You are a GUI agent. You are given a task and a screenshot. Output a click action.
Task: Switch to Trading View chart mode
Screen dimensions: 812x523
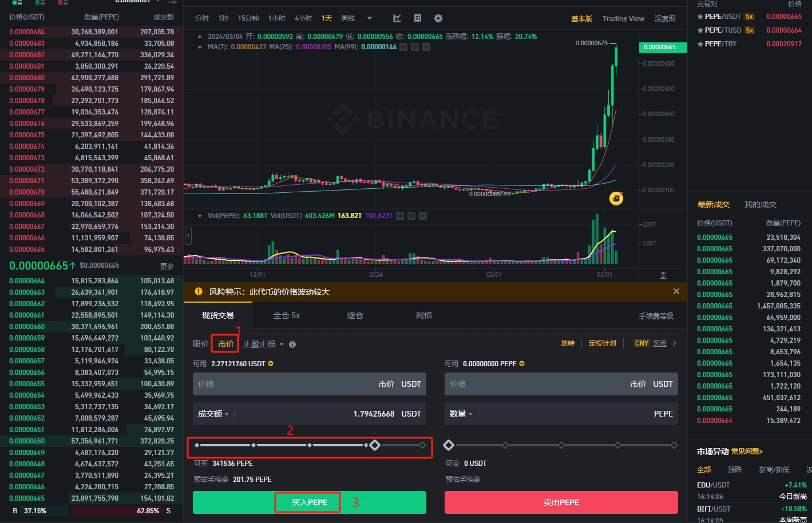pyautogui.click(x=623, y=19)
